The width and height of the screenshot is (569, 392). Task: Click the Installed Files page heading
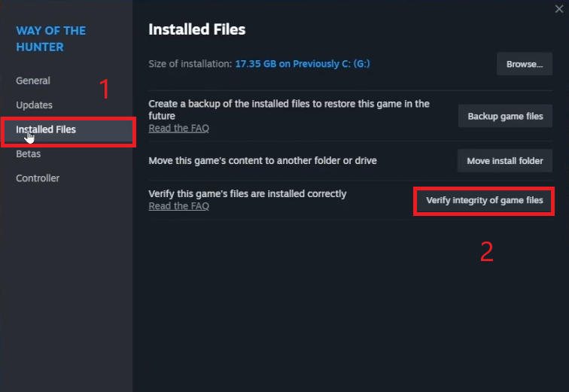click(x=197, y=29)
